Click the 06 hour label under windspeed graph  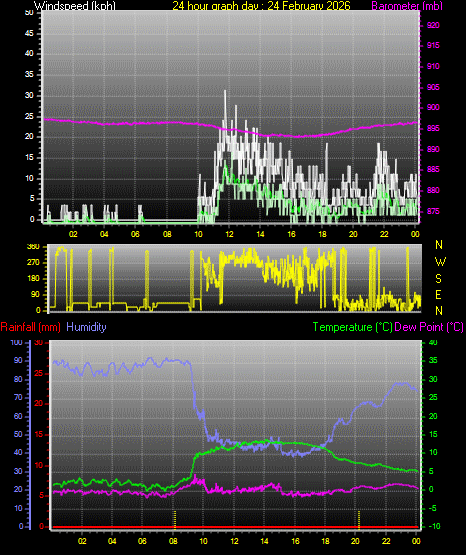tap(136, 234)
